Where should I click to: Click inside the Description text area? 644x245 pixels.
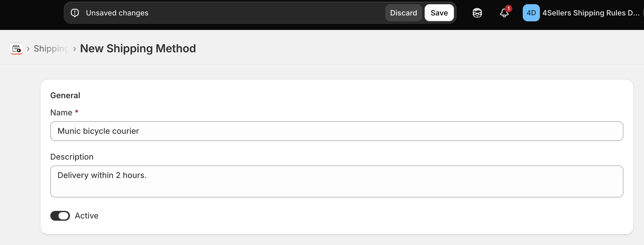(x=336, y=181)
